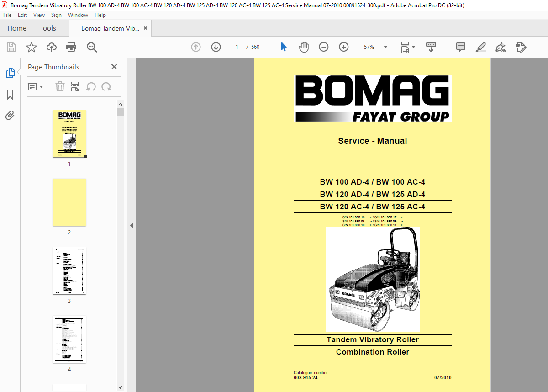
Task: Click the stamp tool icon
Action: click(x=521, y=47)
